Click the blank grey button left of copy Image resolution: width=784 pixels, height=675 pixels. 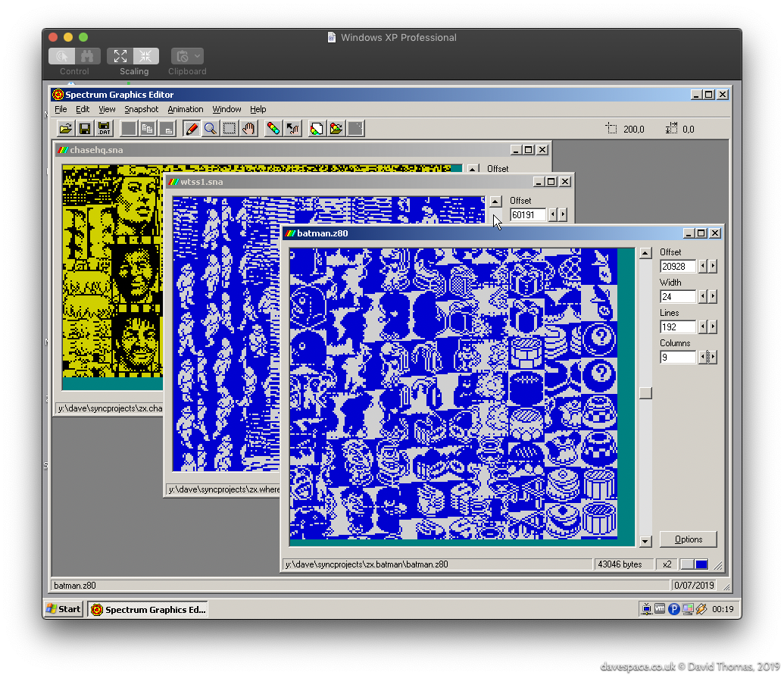coord(129,129)
